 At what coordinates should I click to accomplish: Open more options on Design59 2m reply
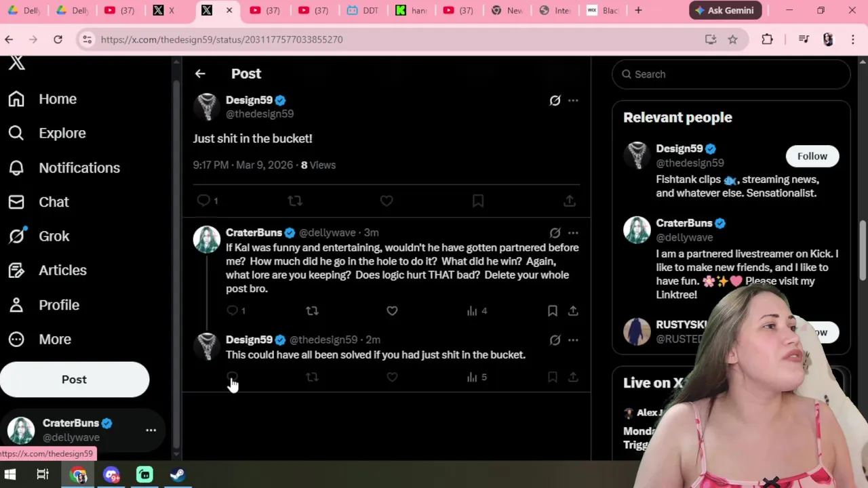pos(573,340)
